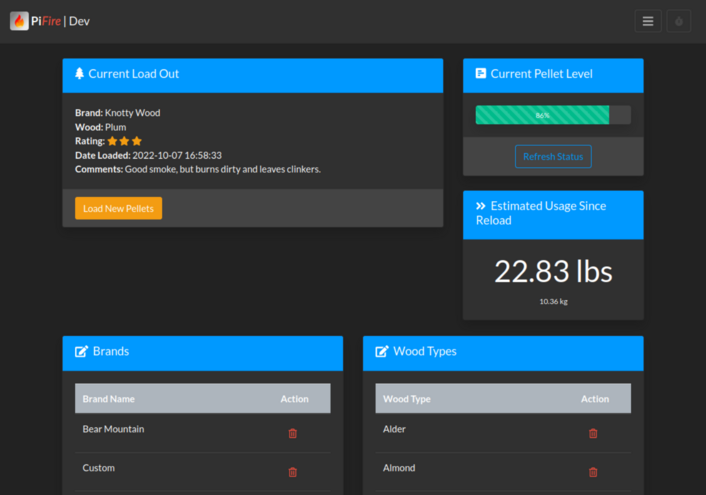Click the Wood Types edit icon

382,352
